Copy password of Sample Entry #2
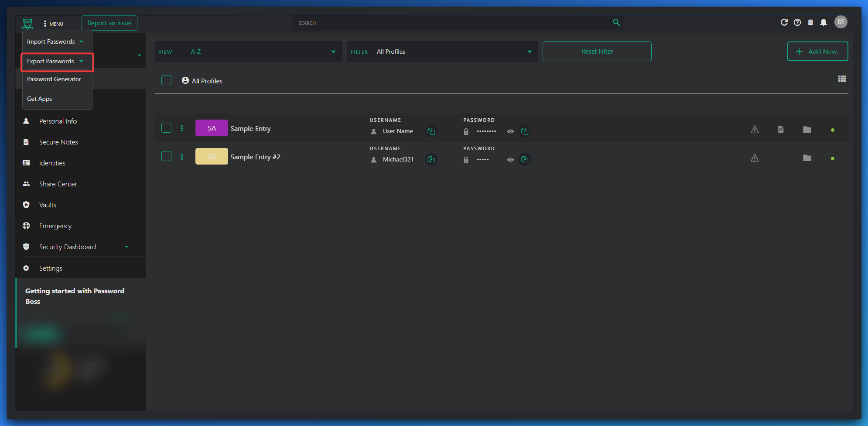 coord(525,160)
